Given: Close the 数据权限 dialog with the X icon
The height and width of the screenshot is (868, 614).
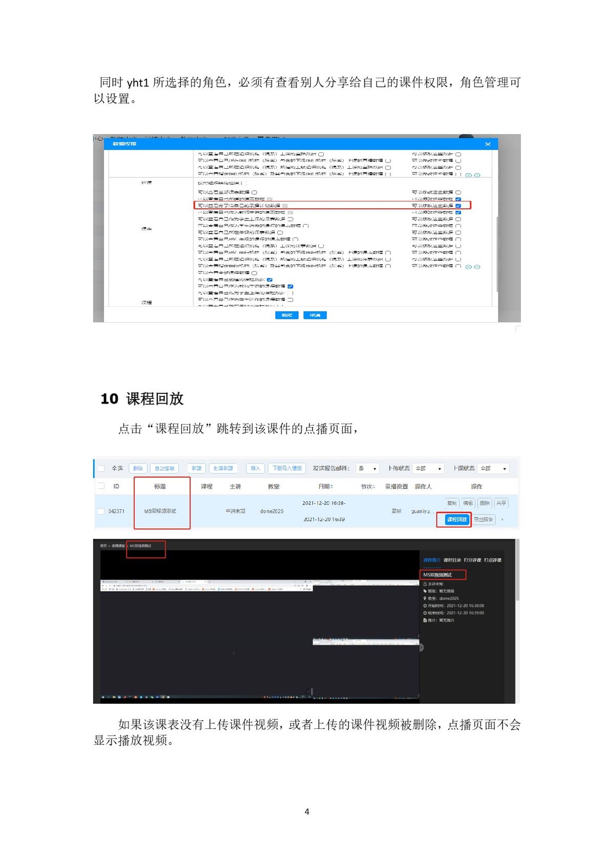Looking at the screenshot, I should pyautogui.click(x=488, y=144).
